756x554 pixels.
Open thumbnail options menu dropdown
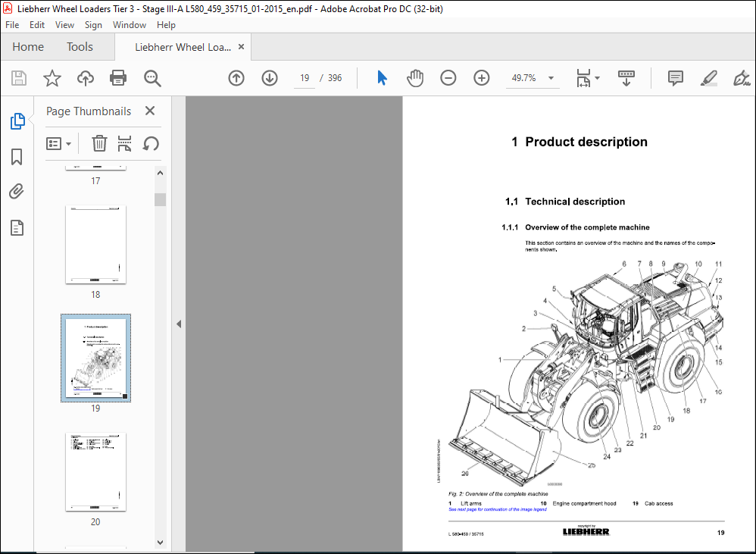(x=58, y=144)
